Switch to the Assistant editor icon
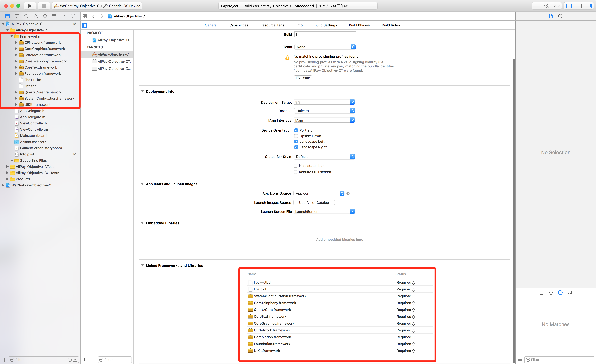The width and height of the screenshot is (596, 364). pyautogui.click(x=547, y=6)
